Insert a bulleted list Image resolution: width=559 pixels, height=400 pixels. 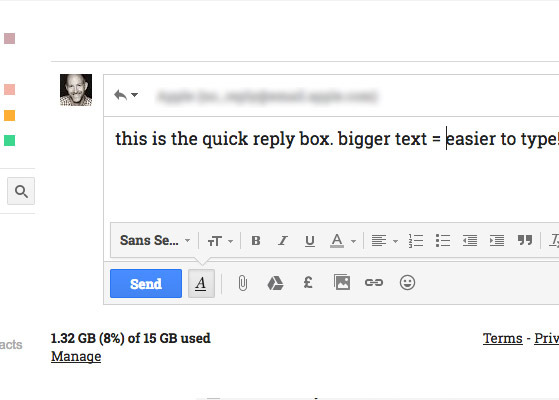click(443, 241)
